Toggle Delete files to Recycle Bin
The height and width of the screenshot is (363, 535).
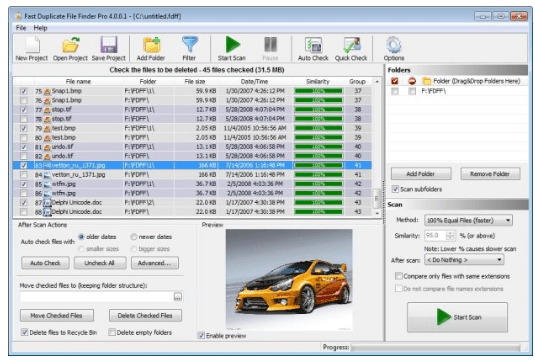point(25,332)
